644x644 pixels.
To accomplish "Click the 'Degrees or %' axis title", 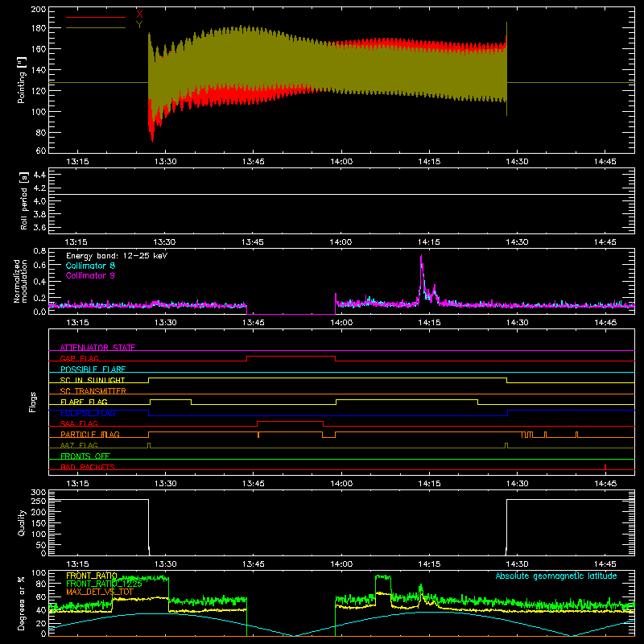I will pos(22,603).
